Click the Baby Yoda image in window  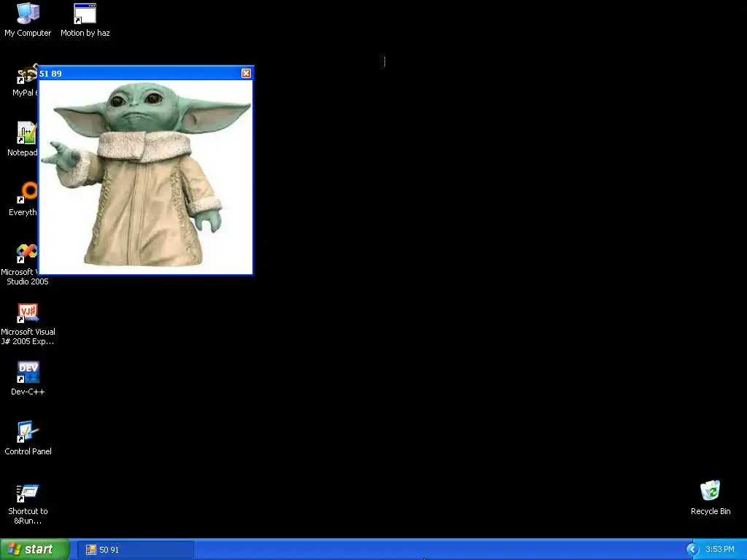point(145,176)
